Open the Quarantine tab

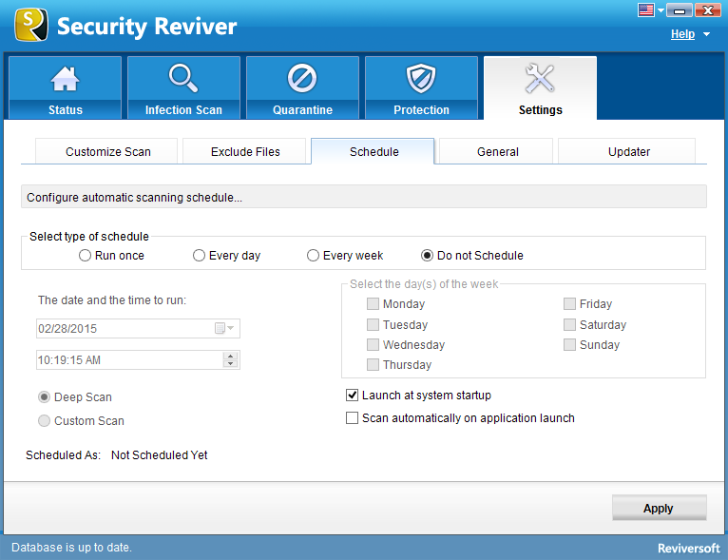tap(303, 87)
